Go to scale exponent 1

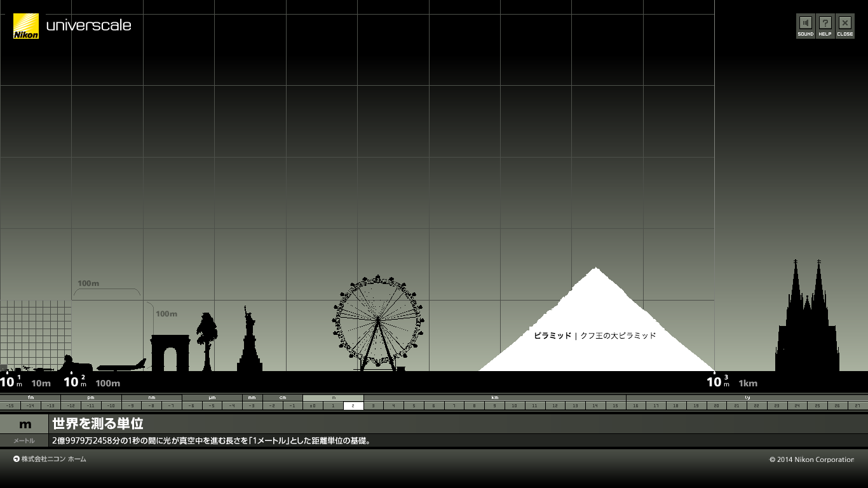333,405
